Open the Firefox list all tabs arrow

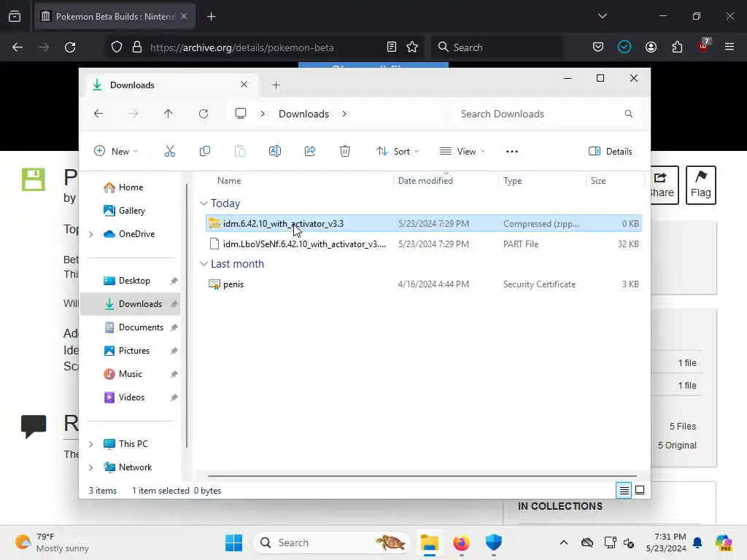[602, 16]
